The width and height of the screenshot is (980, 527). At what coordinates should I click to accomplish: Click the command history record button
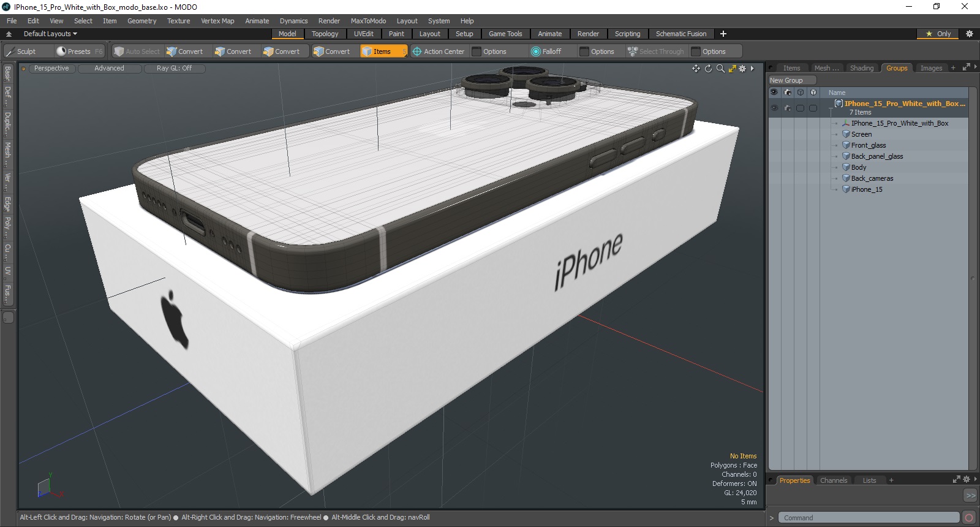pyautogui.click(x=969, y=518)
